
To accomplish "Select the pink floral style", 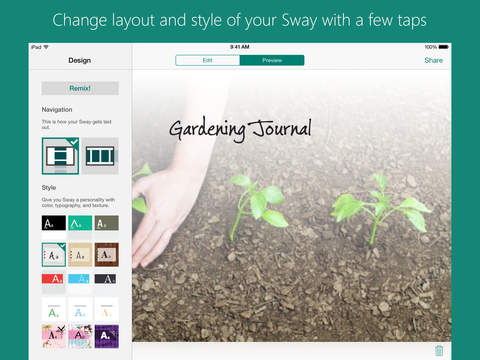I will click(x=54, y=336).
